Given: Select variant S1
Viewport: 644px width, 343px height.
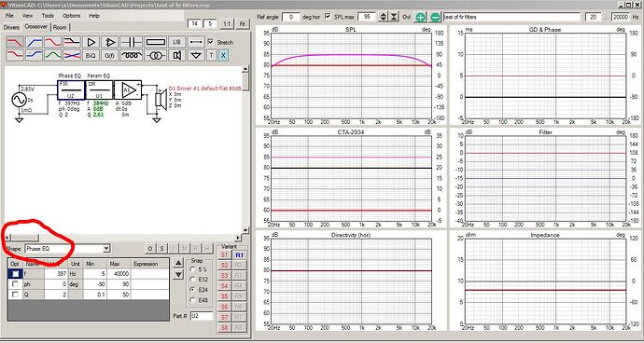Looking at the screenshot, I should [224, 255].
